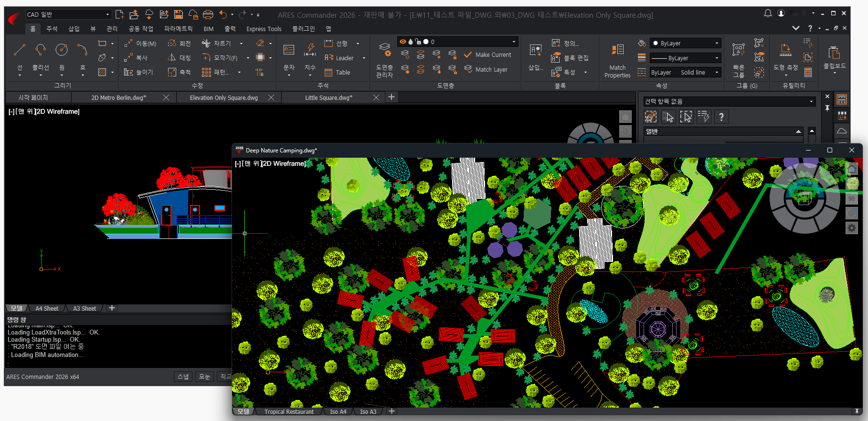Expand the ByLayer line color dropdown
The height and width of the screenshot is (421, 868).
[x=686, y=43]
